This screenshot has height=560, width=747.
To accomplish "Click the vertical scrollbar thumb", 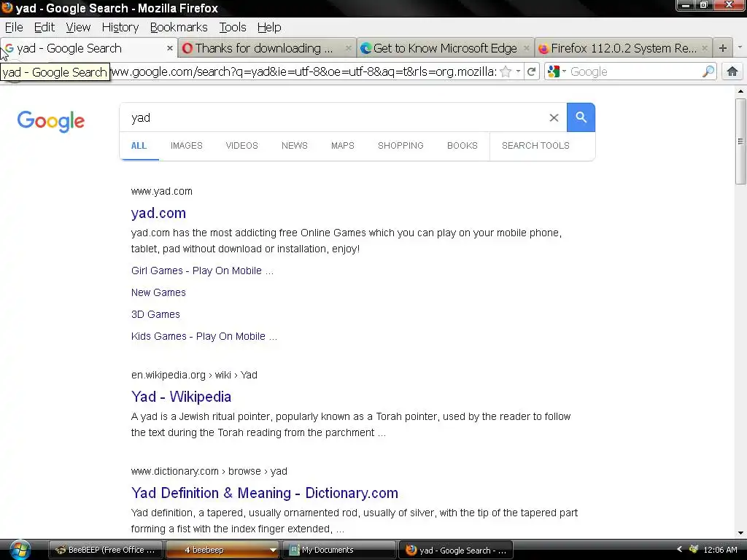I will (x=740, y=141).
